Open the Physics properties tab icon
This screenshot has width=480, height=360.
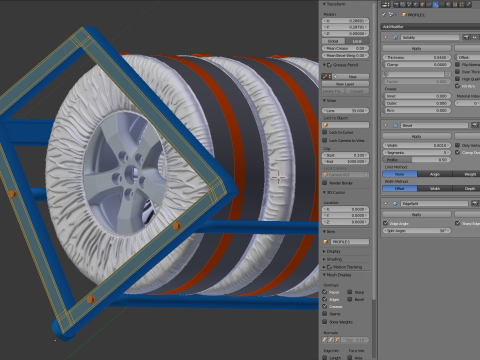pyautogui.click(x=468, y=5)
